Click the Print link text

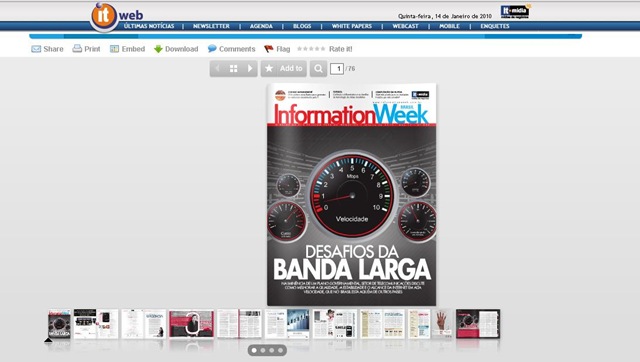click(92, 49)
